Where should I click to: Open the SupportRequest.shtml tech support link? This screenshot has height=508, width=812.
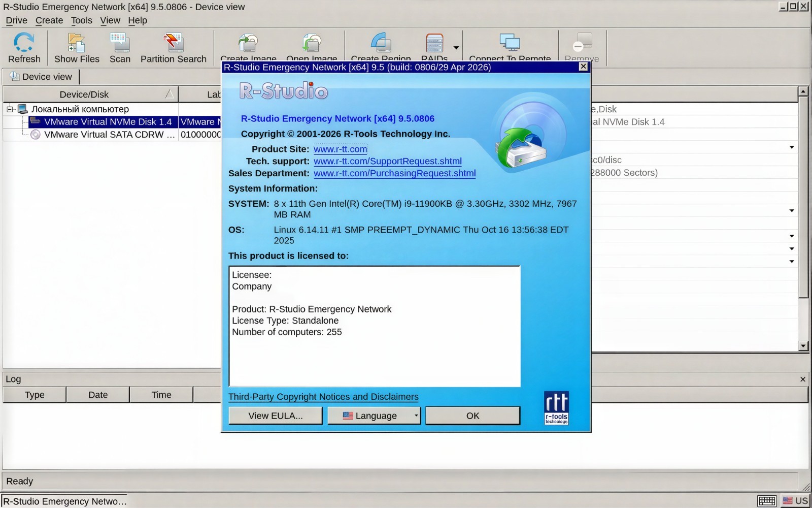(388, 161)
